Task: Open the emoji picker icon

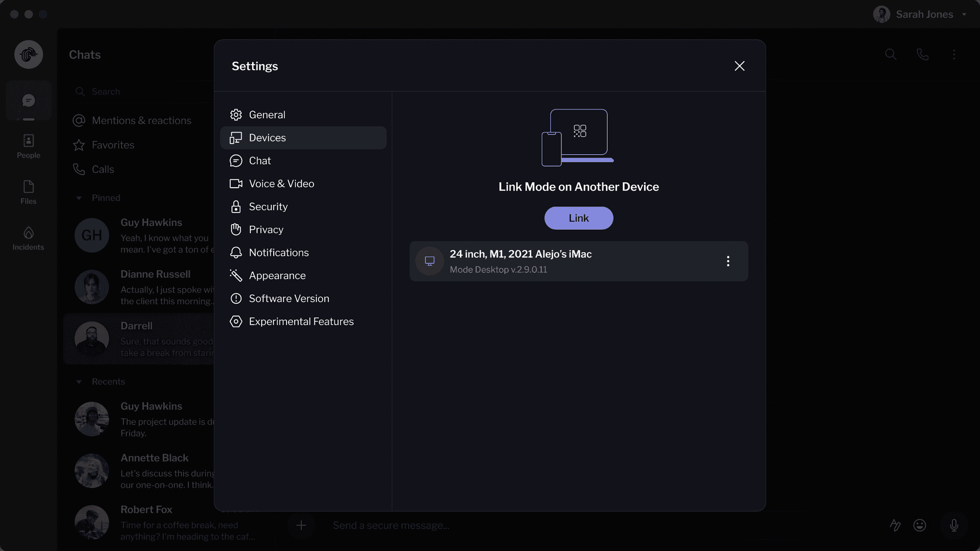Action: [919, 525]
